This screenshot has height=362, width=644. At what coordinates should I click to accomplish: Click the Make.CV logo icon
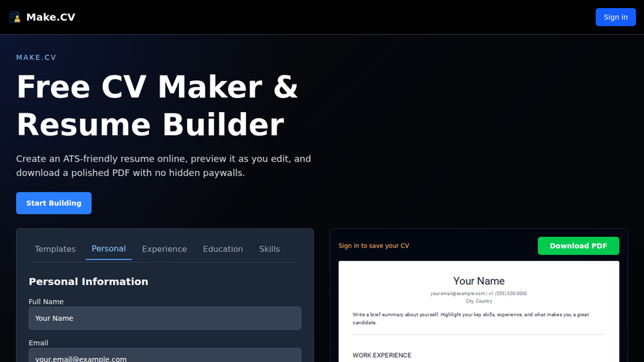point(15,17)
